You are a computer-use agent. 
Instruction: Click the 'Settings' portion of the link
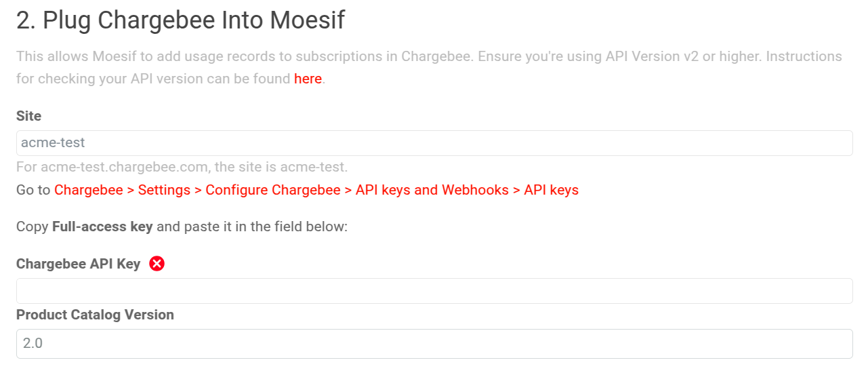click(x=164, y=190)
